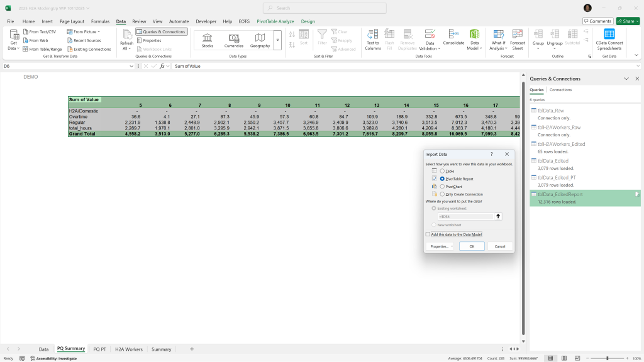This screenshot has height=362, width=644.
Task: Open the Formulas ribbon tab
Action: (100, 21)
